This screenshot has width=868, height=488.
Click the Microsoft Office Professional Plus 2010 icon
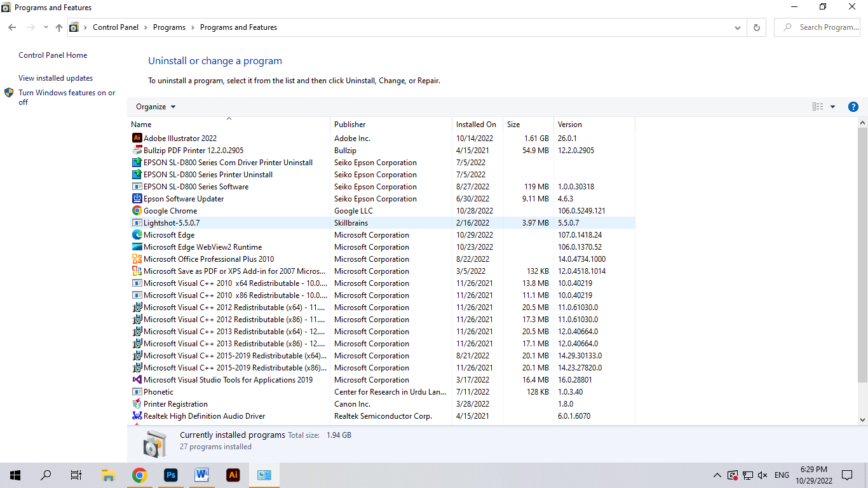point(137,259)
